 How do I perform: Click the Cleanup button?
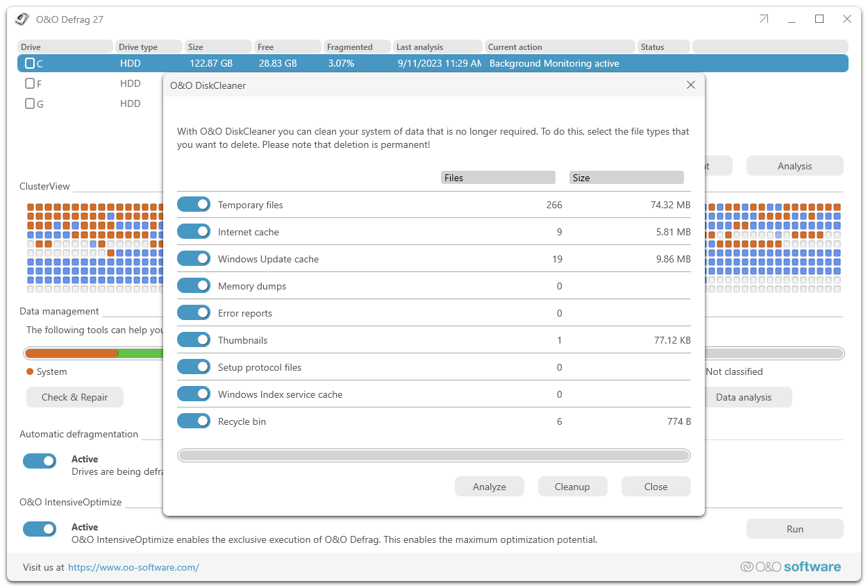pyautogui.click(x=572, y=487)
